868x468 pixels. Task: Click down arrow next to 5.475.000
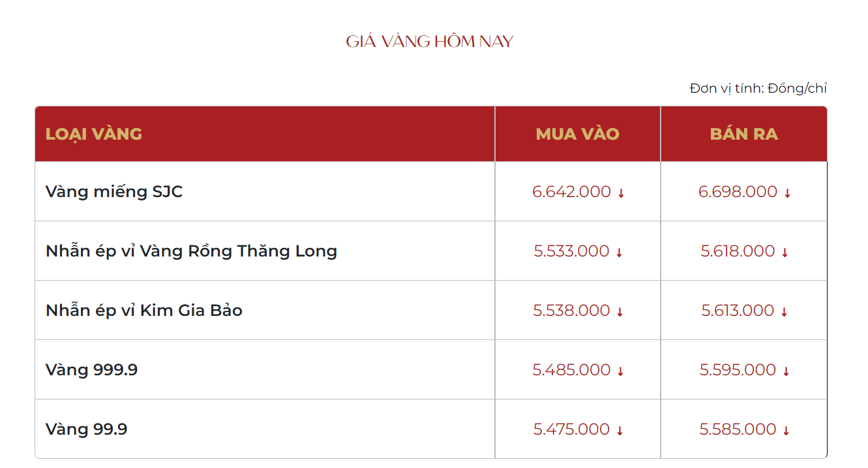tap(620, 431)
